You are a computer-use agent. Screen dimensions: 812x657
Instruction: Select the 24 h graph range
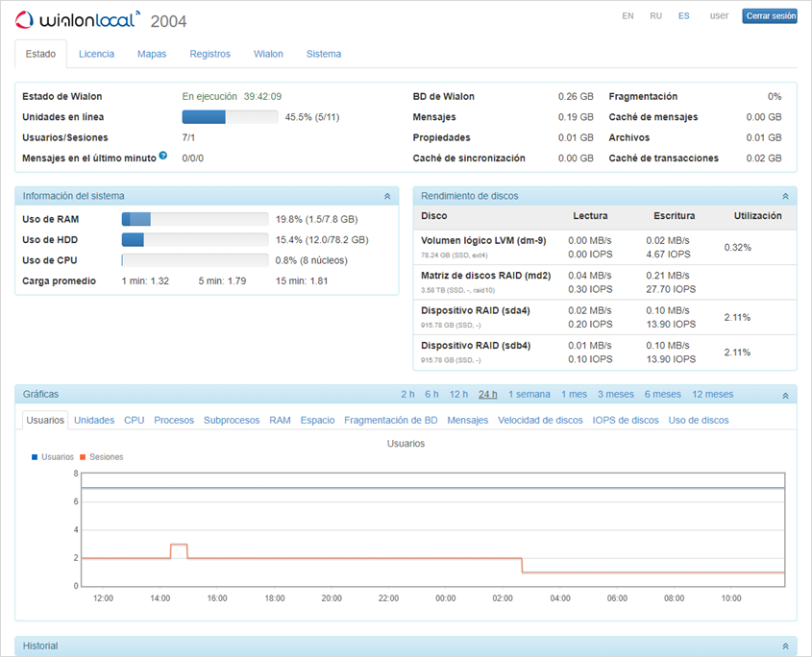(488, 395)
